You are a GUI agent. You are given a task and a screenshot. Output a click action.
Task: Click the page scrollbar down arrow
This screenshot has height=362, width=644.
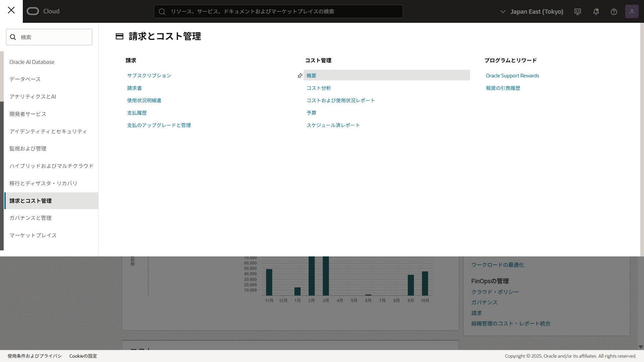click(x=641, y=347)
